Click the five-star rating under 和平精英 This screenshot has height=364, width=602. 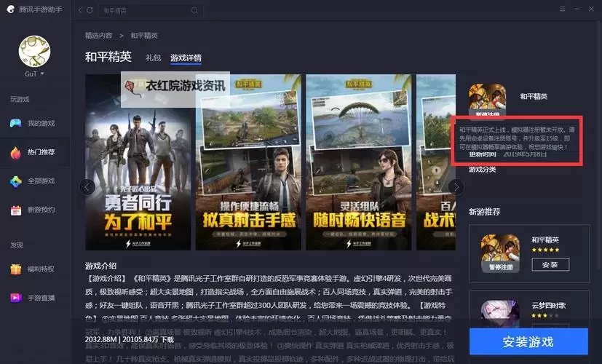(x=545, y=250)
